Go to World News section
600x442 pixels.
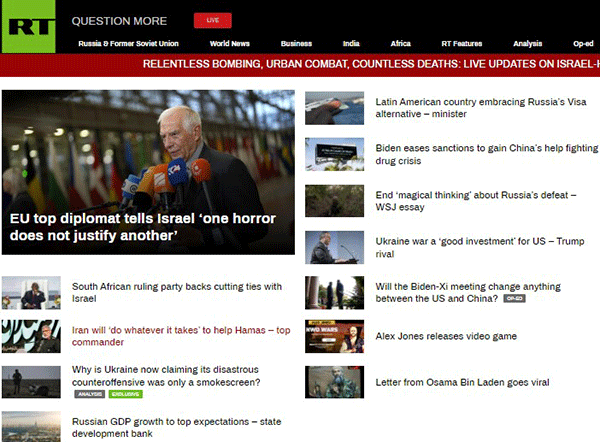pyautogui.click(x=230, y=44)
